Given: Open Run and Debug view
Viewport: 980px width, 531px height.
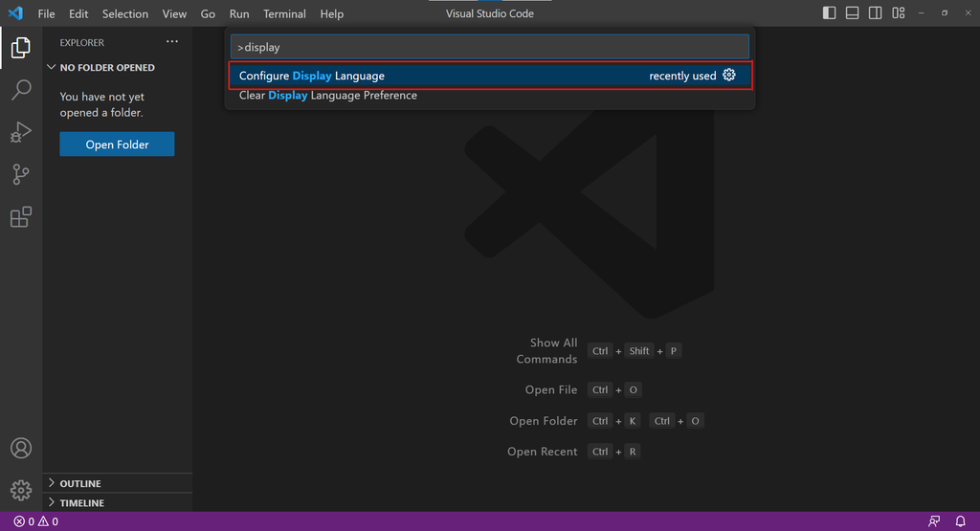Looking at the screenshot, I should coord(21,132).
